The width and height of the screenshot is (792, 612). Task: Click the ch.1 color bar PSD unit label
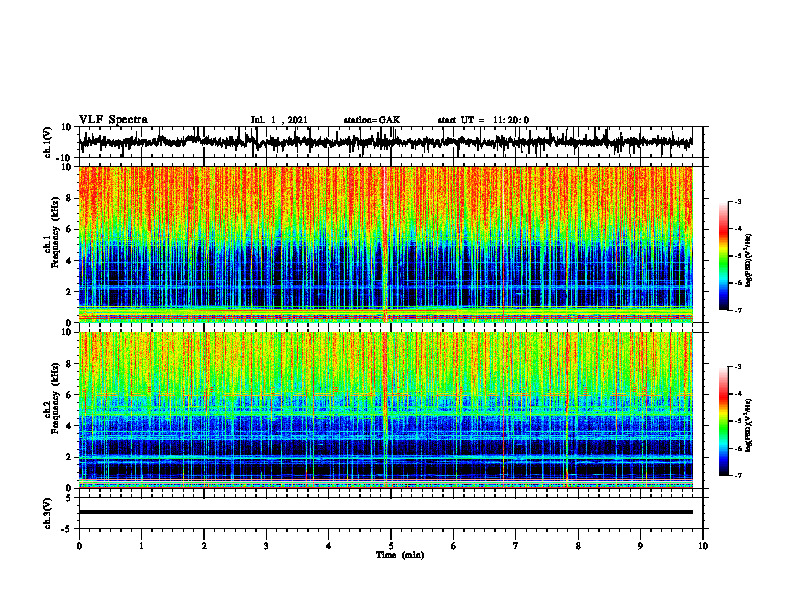[x=749, y=260]
